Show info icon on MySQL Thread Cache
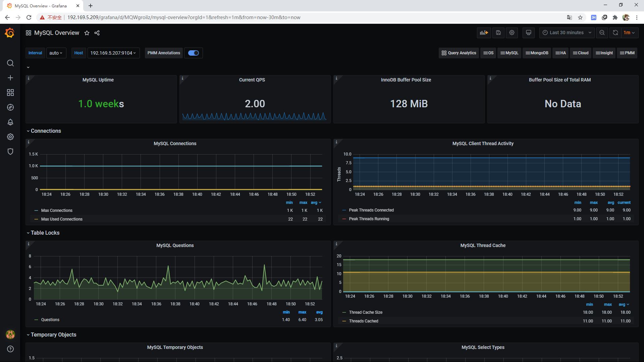Screen dimensions: 644x362 coord(336,244)
